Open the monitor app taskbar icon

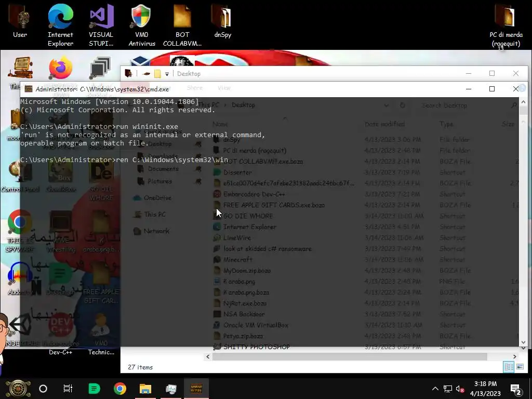pyautogui.click(x=171, y=389)
